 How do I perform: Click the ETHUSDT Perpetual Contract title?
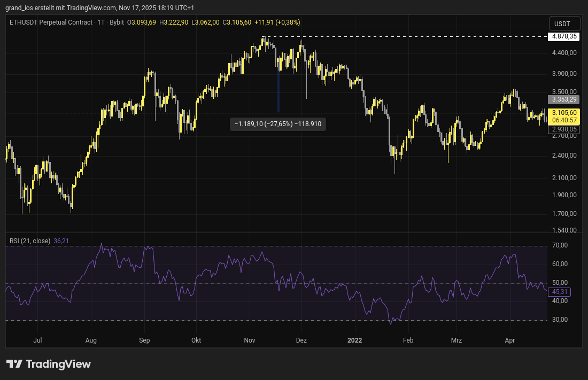[x=51, y=22]
